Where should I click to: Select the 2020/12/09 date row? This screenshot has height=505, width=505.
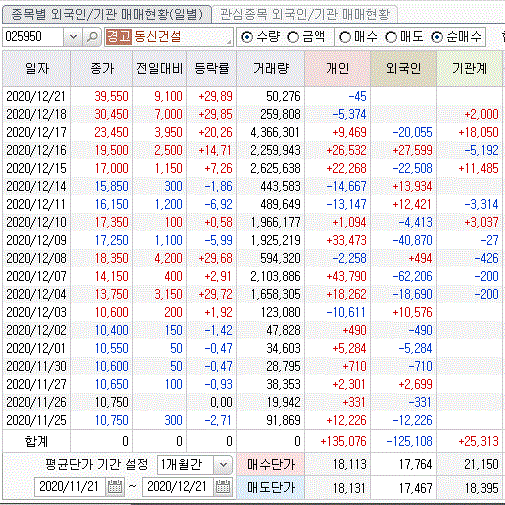click(252, 240)
